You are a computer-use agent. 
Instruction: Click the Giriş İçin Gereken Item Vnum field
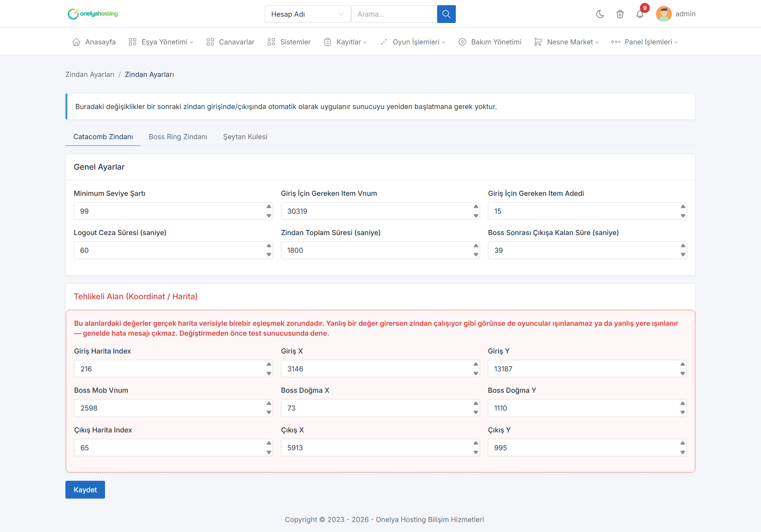tap(380, 211)
